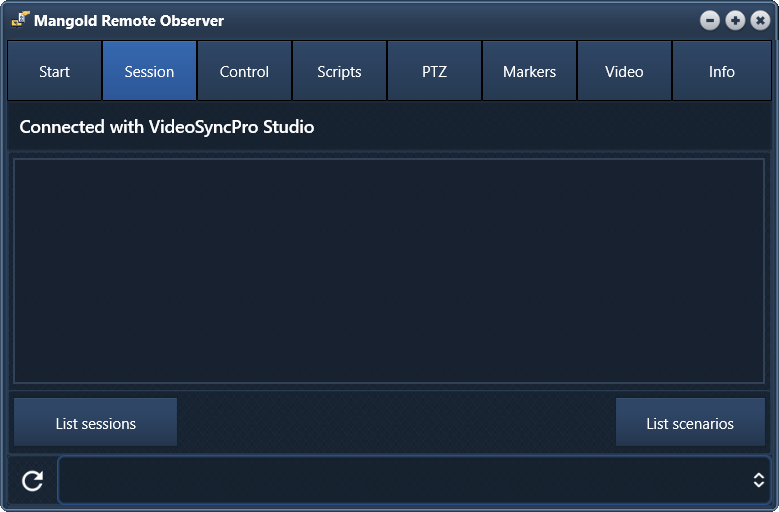Click the List scenarios button
779x512 pixels.
tap(690, 422)
